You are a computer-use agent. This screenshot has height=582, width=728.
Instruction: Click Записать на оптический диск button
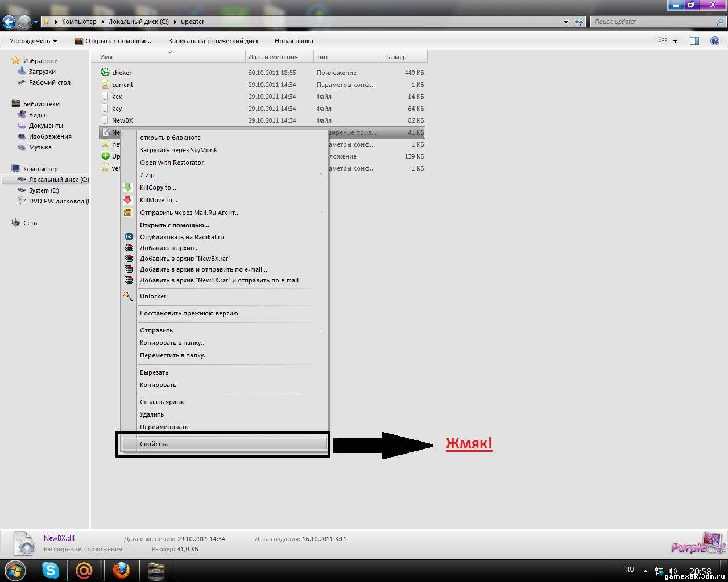tap(213, 41)
